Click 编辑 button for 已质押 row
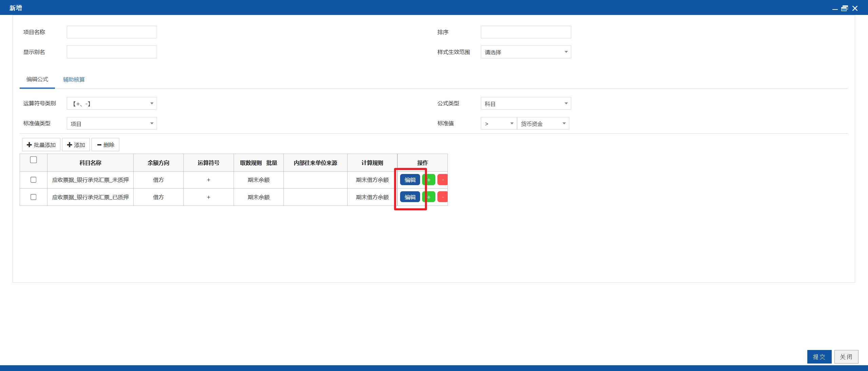The height and width of the screenshot is (371, 868). (410, 197)
